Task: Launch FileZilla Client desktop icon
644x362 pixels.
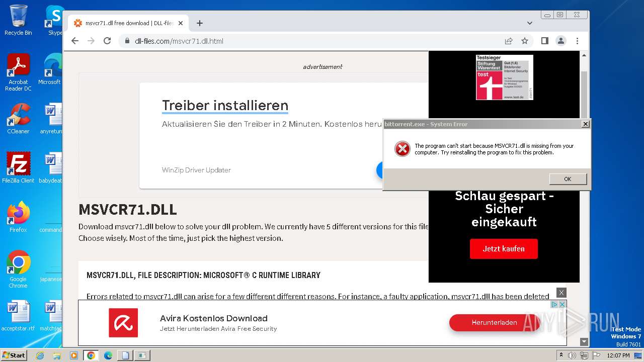Action: (x=18, y=168)
